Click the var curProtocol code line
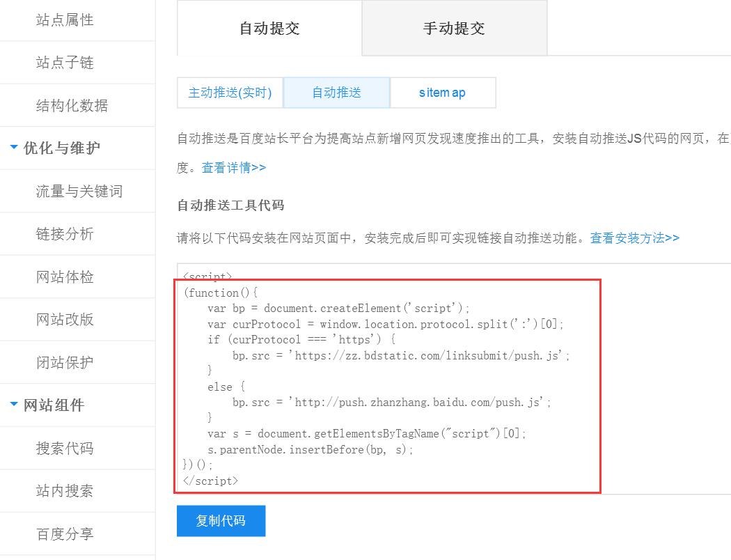Screen dimensions: 731x560 (386, 324)
